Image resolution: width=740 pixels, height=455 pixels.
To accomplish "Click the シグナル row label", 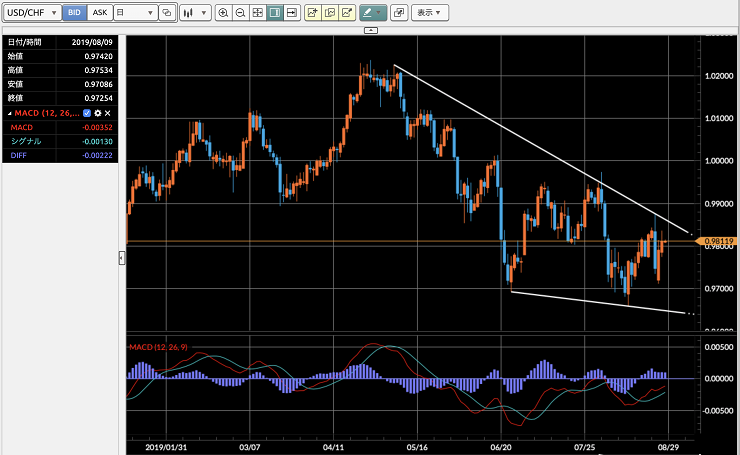I will coord(26,141).
